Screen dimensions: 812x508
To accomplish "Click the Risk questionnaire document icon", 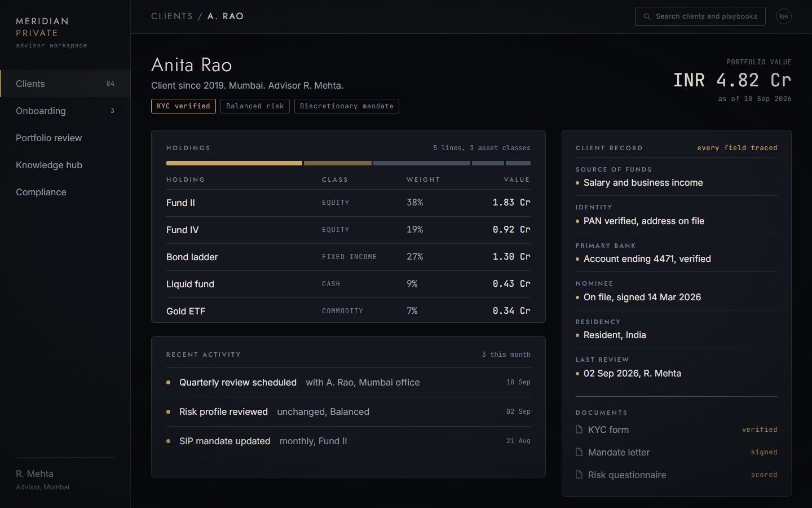I will tap(579, 475).
